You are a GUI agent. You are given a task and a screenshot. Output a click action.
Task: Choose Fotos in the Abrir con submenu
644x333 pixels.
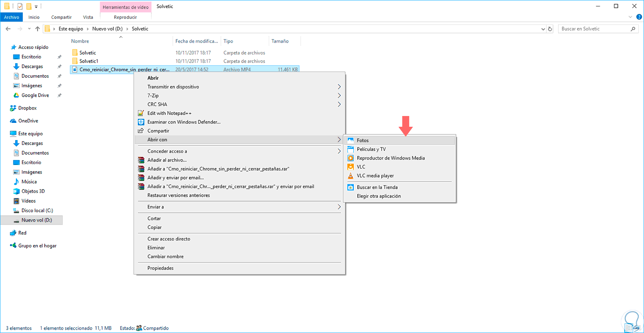[362, 141]
